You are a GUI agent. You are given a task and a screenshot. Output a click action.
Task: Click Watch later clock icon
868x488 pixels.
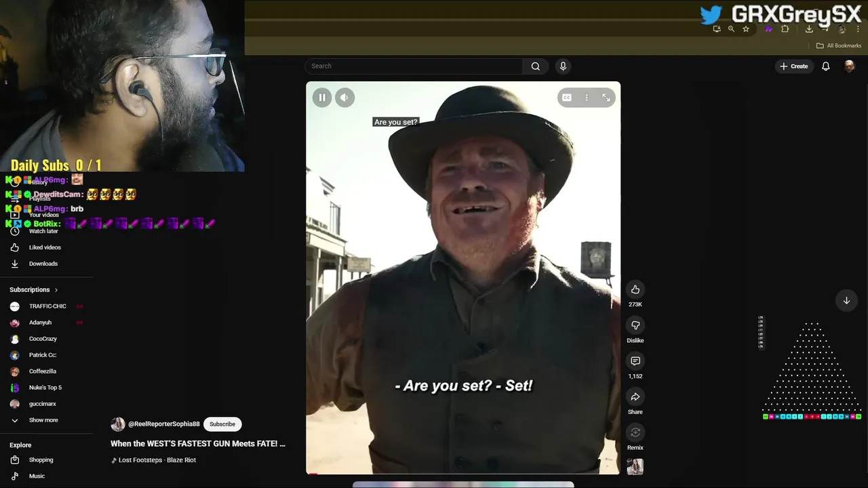click(15, 231)
